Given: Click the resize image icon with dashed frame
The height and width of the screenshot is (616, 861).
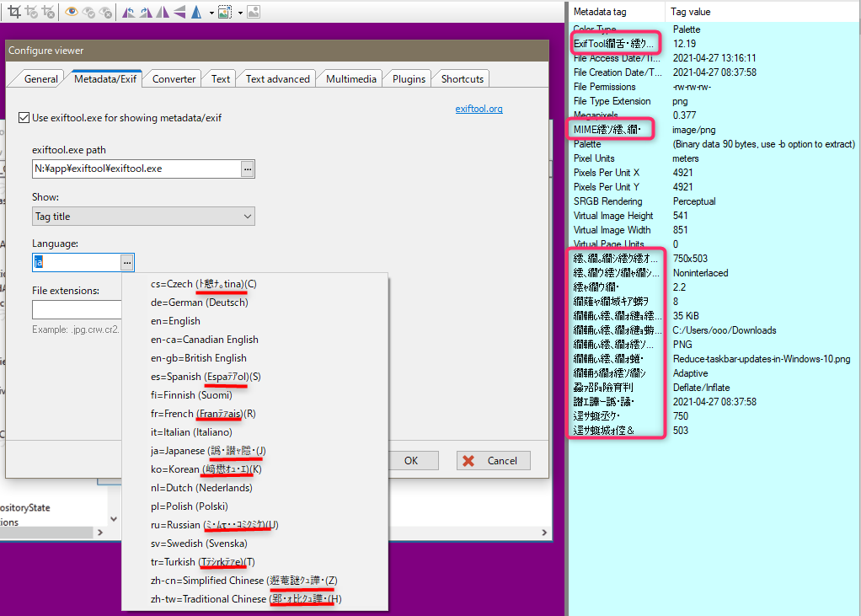Looking at the screenshot, I should point(225,12).
